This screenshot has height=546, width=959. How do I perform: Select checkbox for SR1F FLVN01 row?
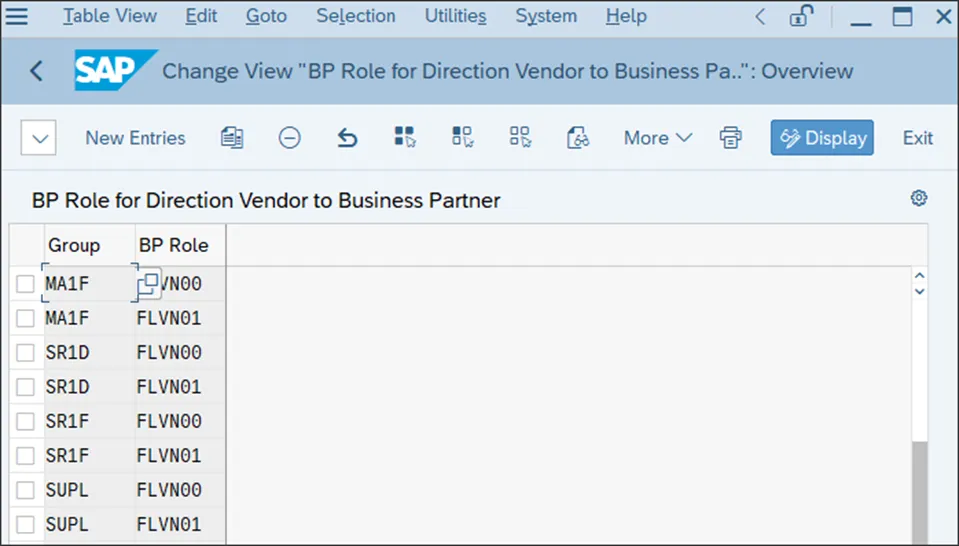[25, 456]
